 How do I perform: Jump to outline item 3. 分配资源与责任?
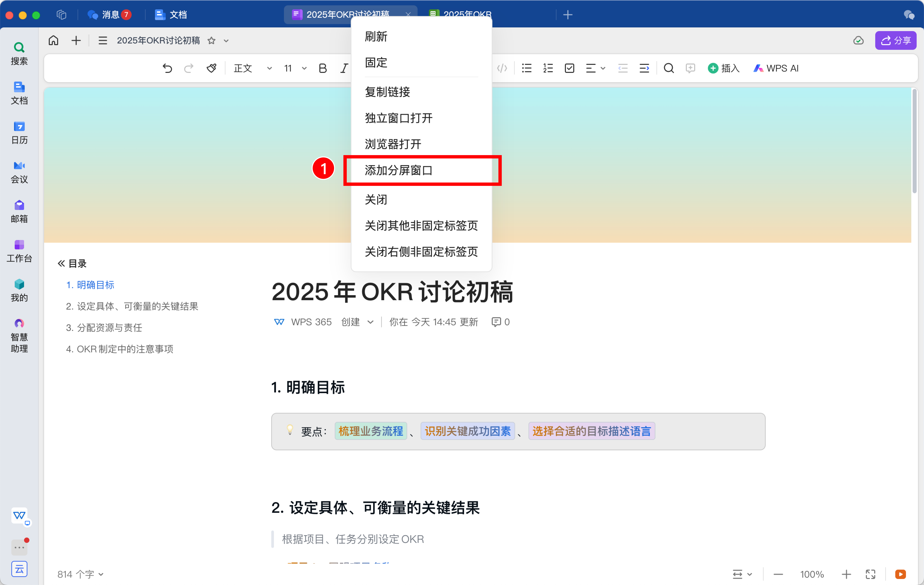[104, 328]
